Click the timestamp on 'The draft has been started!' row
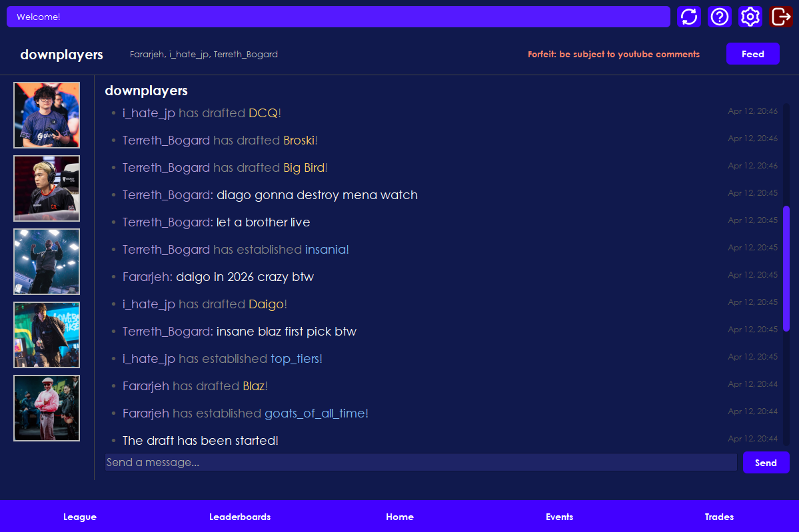Screen dimensions: 799x532 click(x=752, y=439)
